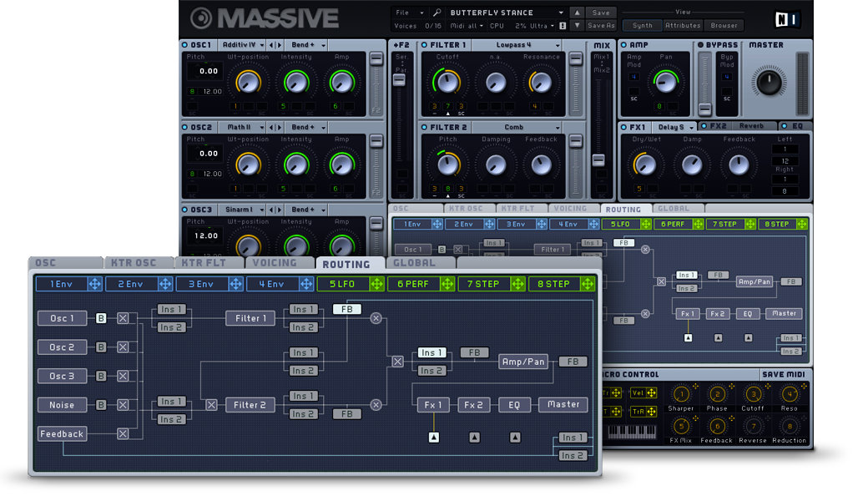Click the Save button

pos(601,13)
